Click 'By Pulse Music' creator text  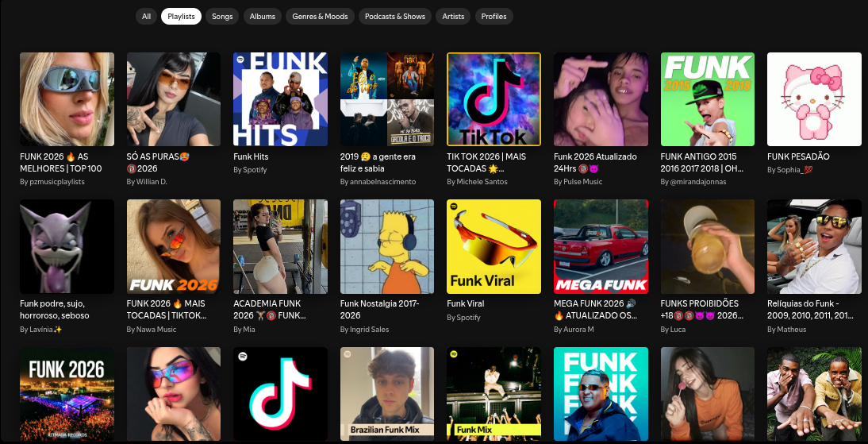coord(578,182)
